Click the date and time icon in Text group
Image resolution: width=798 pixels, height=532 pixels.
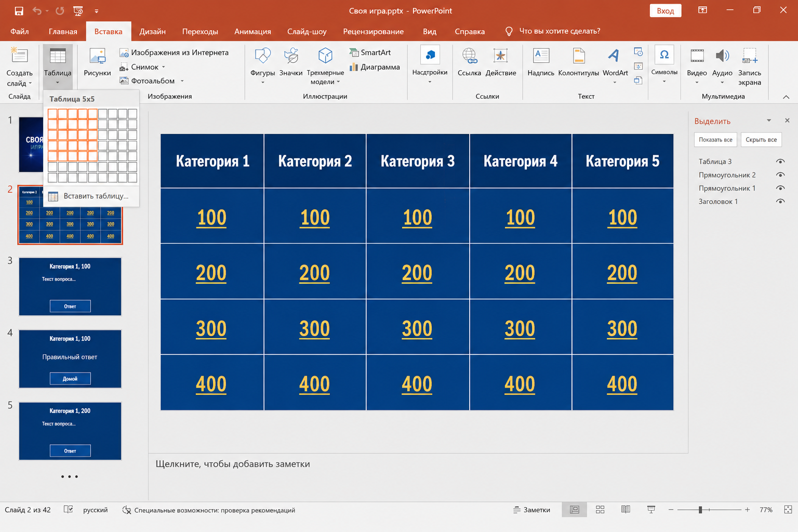click(639, 51)
